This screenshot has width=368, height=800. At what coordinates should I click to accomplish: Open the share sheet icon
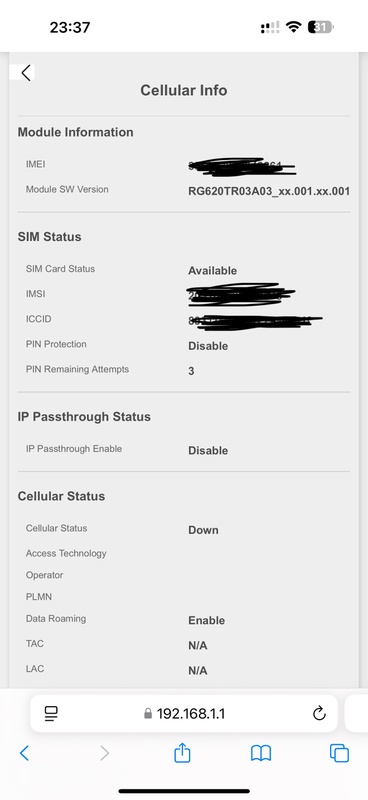pos(182,753)
